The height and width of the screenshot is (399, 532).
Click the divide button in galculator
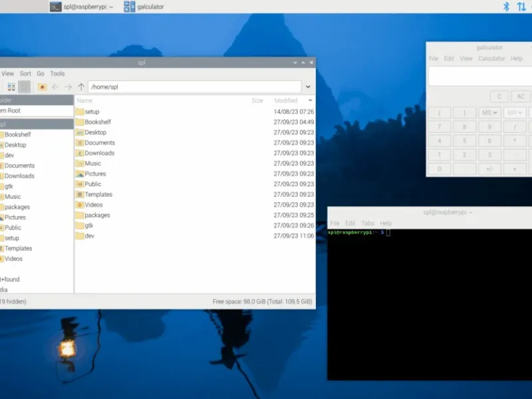tap(515, 127)
